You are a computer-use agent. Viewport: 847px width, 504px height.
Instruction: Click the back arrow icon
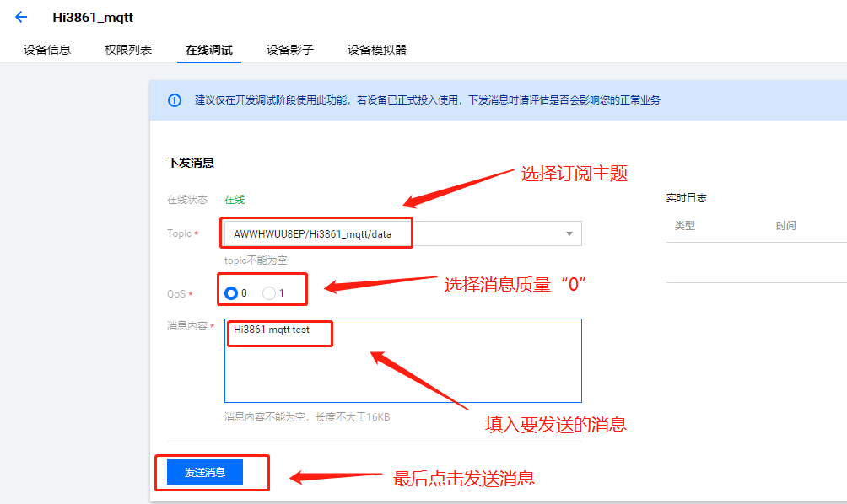coord(21,18)
